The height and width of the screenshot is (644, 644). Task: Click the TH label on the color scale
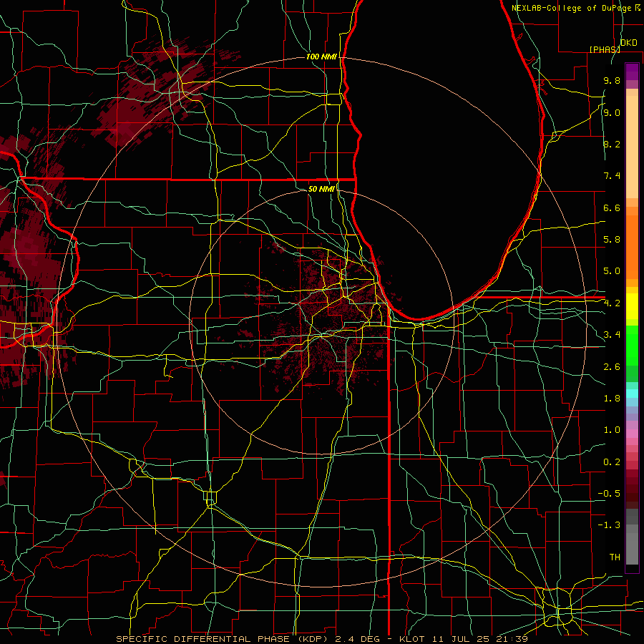pyautogui.click(x=615, y=557)
